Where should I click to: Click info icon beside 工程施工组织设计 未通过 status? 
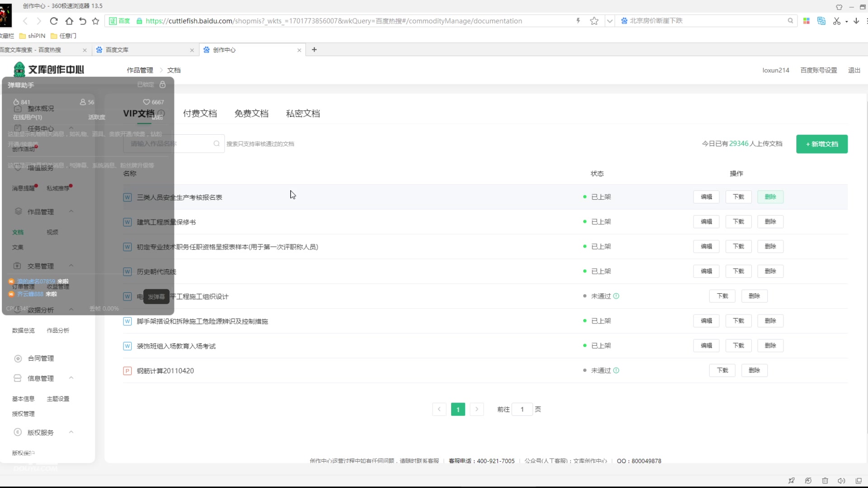616,296
